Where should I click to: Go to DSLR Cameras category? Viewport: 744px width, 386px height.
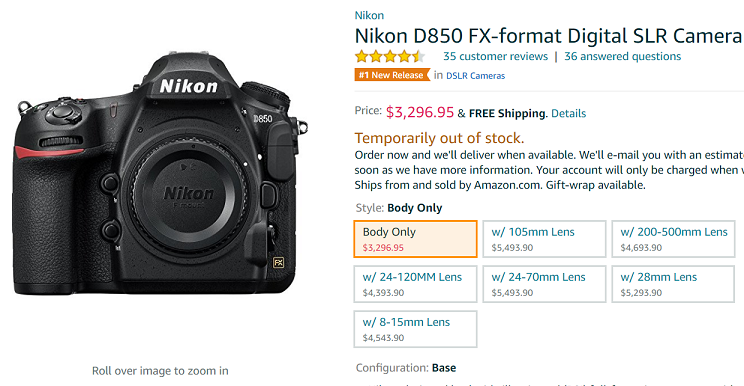[x=475, y=75]
